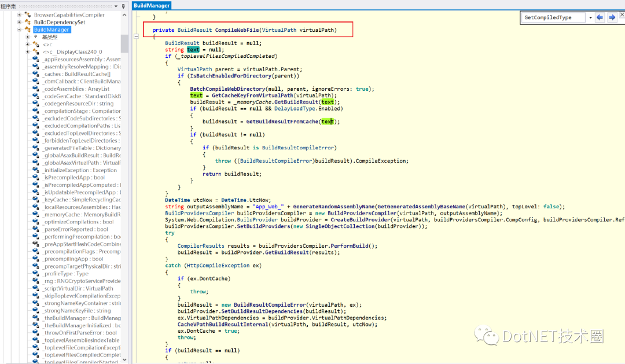The image size is (625, 364).
Task: Click the field icon beside _throwOnFirstParseError
Action: tap(36, 333)
